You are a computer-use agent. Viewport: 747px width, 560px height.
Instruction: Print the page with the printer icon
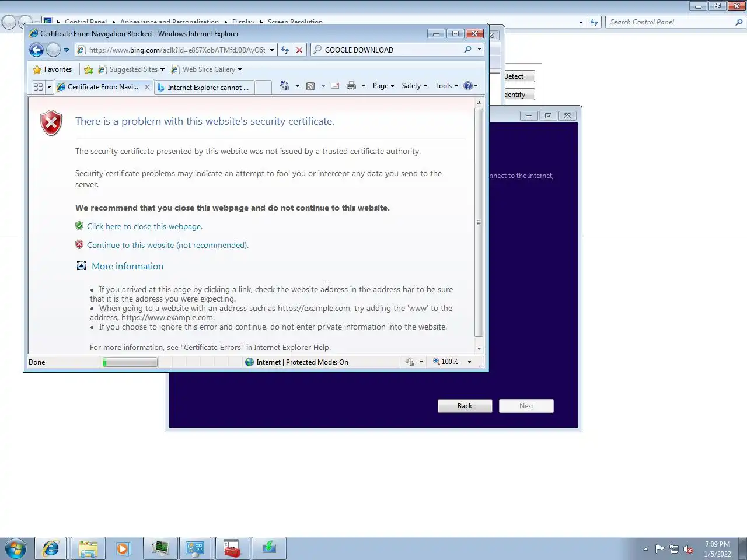(x=351, y=86)
